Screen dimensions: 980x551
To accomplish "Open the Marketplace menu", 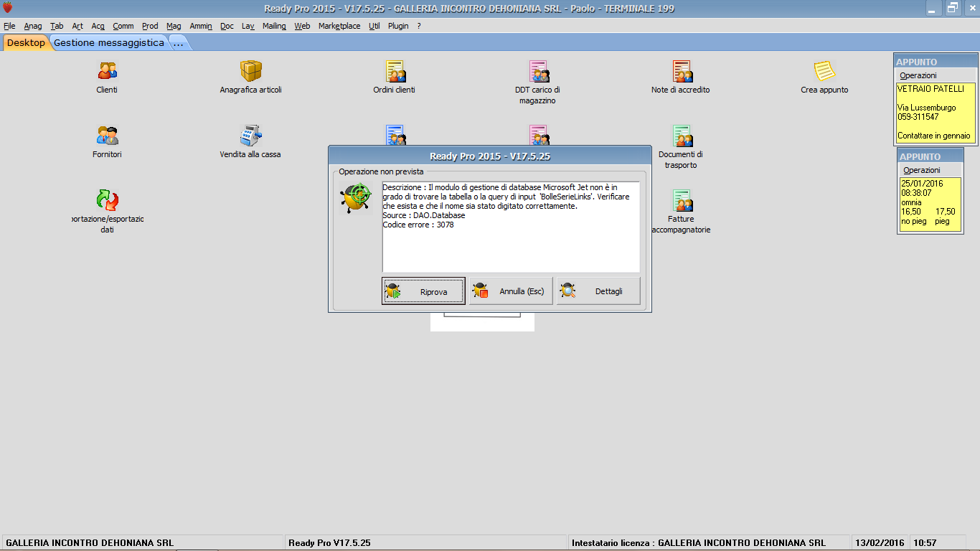I will click(x=339, y=26).
